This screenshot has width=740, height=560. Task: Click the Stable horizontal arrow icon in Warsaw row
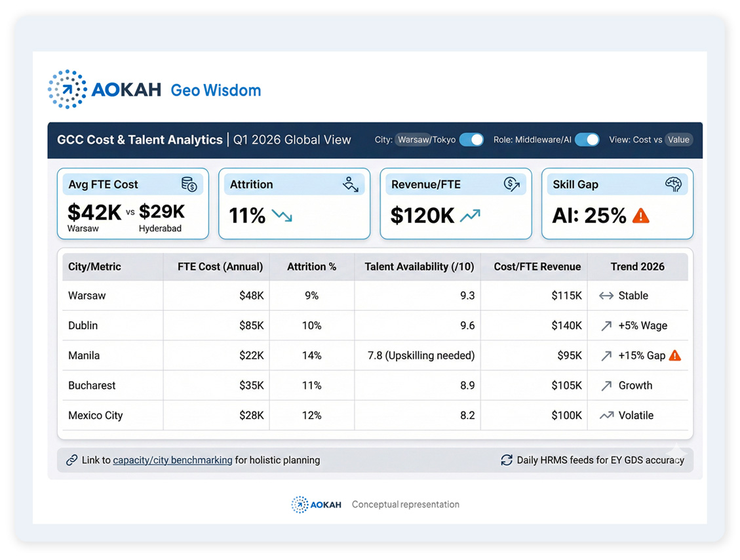pyautogui.click(x=606, y=296)
